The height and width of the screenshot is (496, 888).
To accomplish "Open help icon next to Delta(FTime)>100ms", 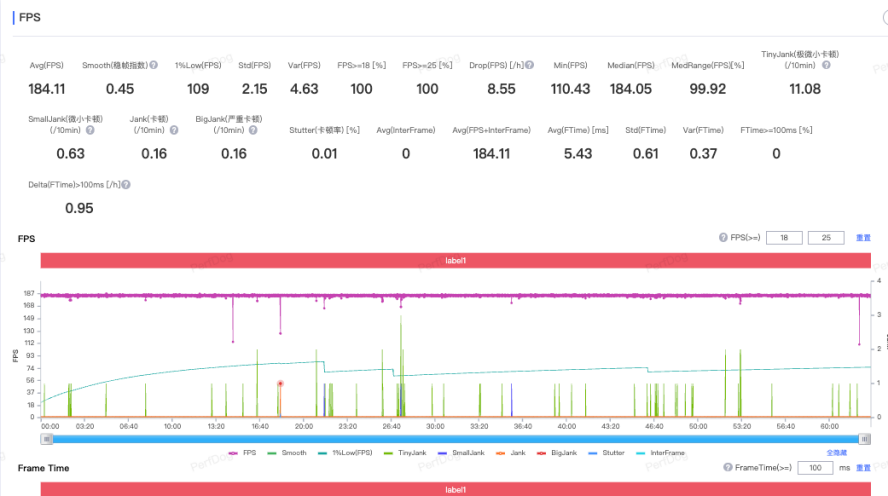I will click(x=126, y=185).
